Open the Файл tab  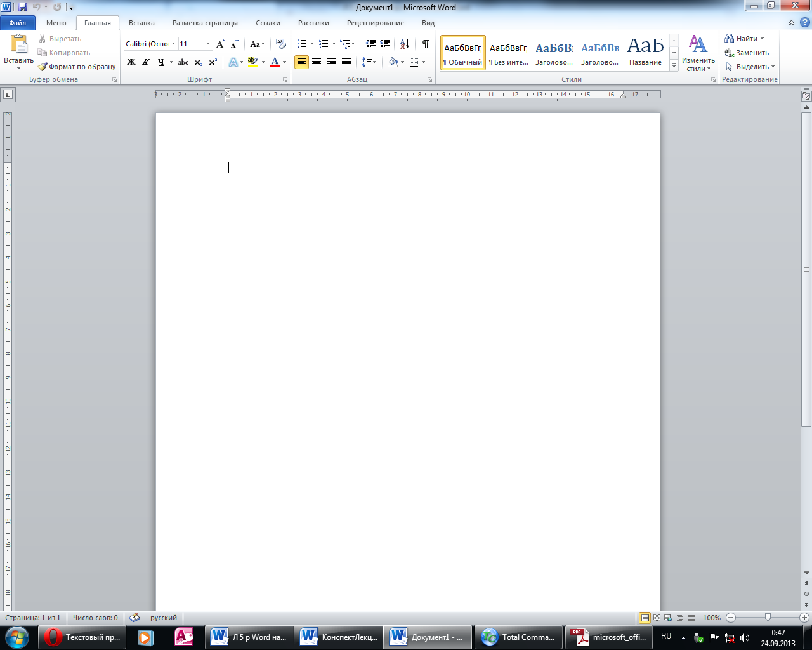pyautogui.click(x=18, y=23)
